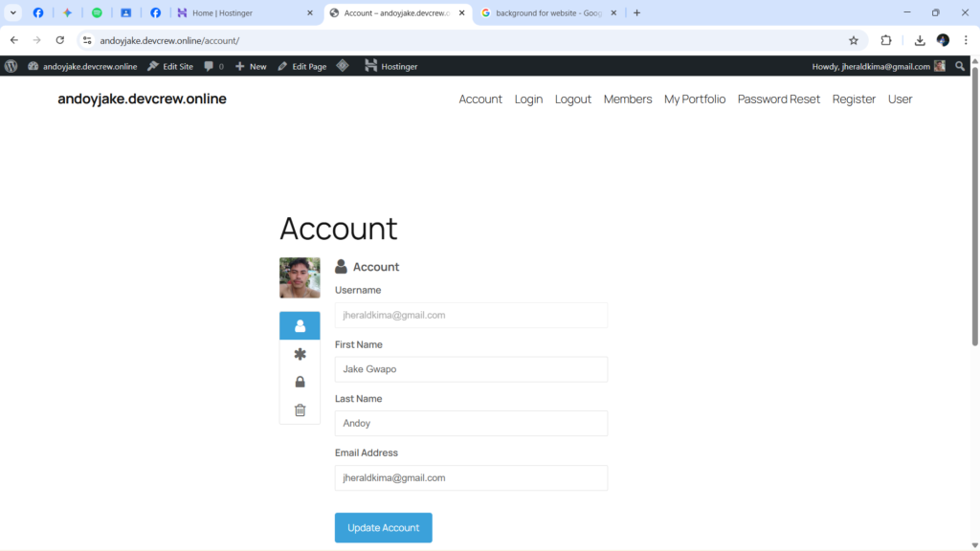Click the Email Address input field
Viewport: 980px width, 551px height.
tap(471, 477)
